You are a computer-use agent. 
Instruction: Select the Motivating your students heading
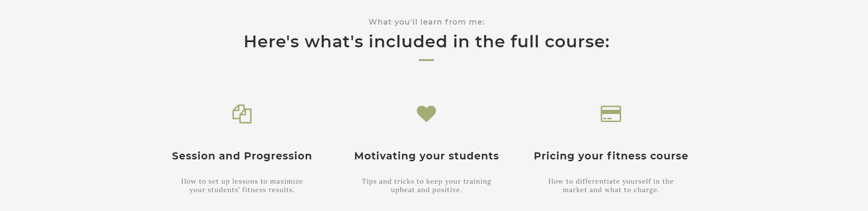[x=426, y=156]
